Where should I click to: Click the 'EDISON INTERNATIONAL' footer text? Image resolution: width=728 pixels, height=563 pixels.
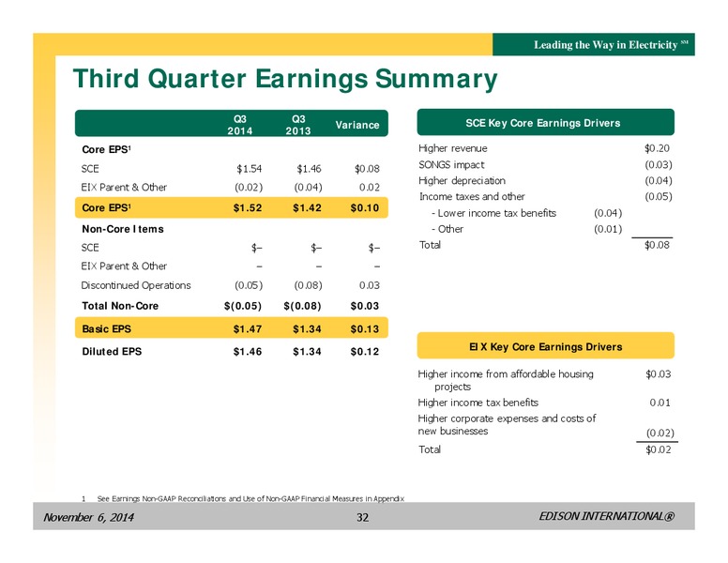607,516
